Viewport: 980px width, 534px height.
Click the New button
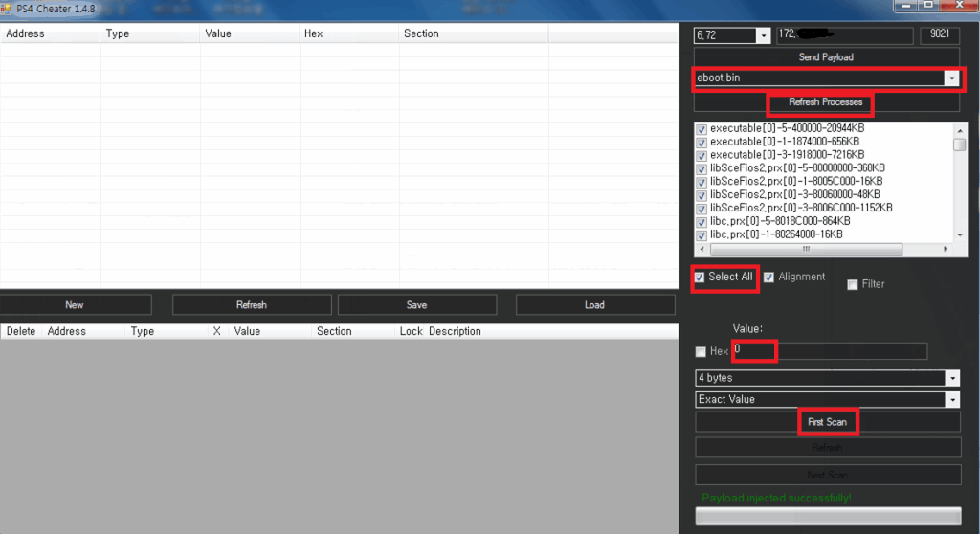point(75,305)
